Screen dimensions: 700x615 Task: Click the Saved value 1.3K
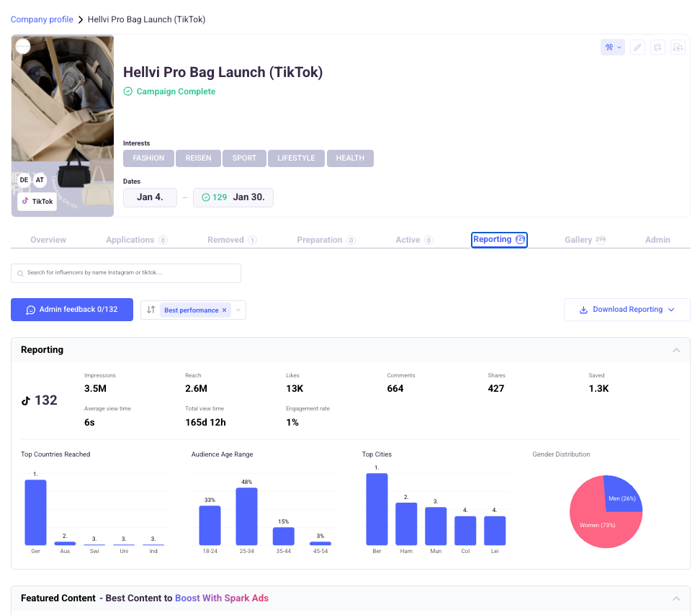pos(598,389)
